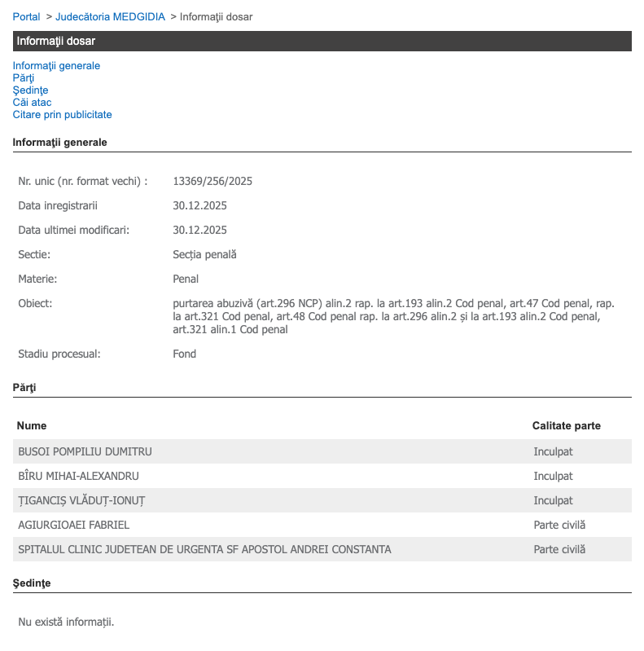Click the Obiect description text

click(x=387, y=316)
